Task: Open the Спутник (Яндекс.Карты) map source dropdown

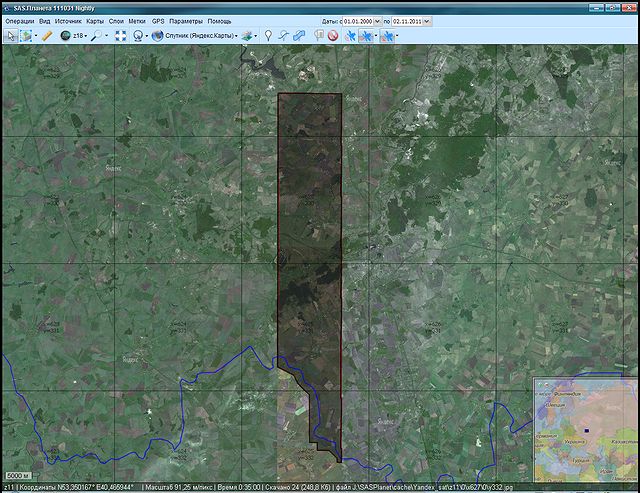Action: pyautogui.click(x=200, y=35)
